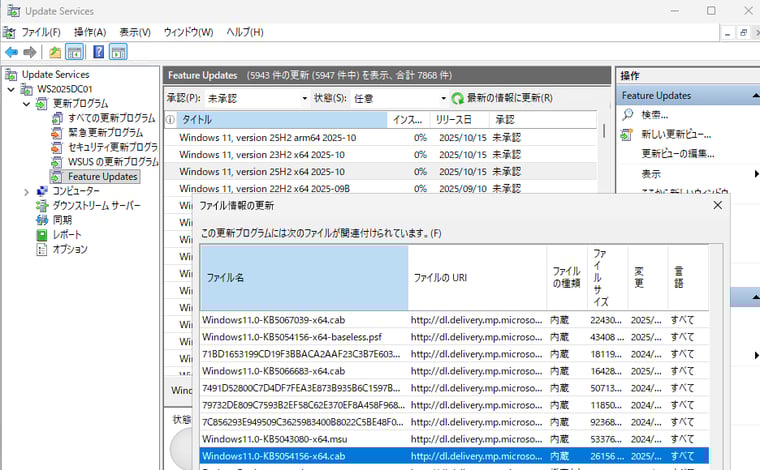This screenshot has height=470, width=760.
Task: Restore the inner MDI child window
Action: tap(743, 33)
